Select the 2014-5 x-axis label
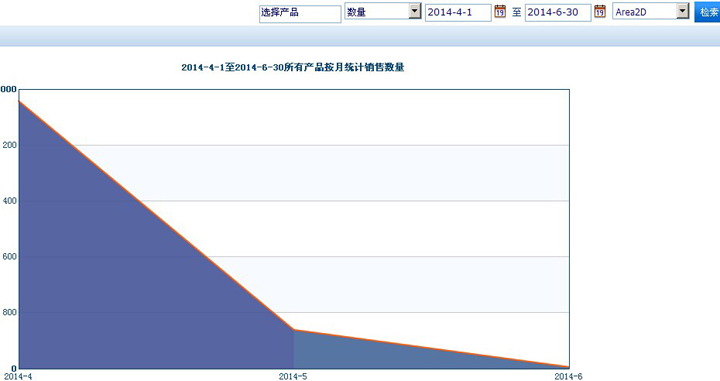The width and height of the screenshot is (720, 381). tap(293, 377)
